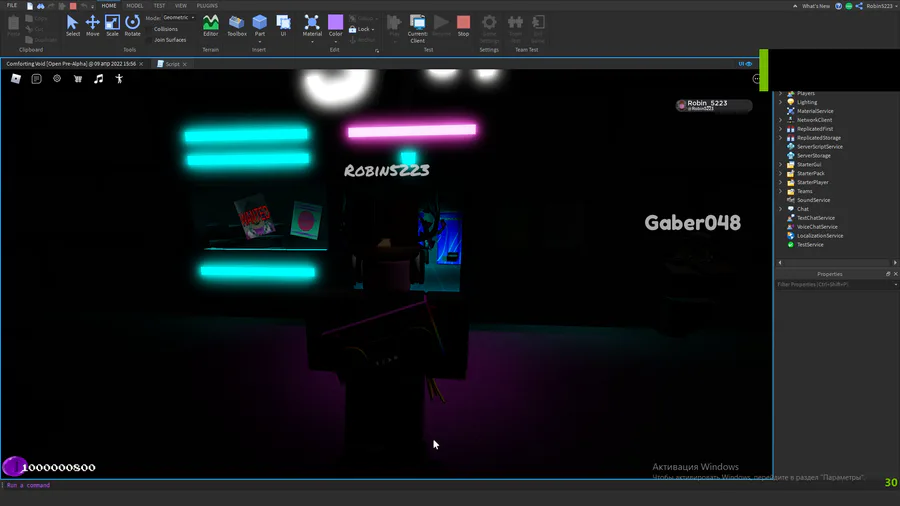Expand the Players node in Explorer
900x506 pixels.
coord(780,93)
